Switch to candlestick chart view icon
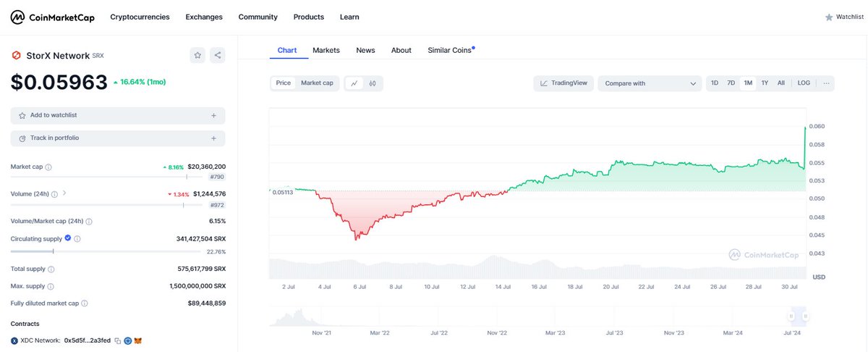Screen dimensions: 868x352 pyautogui.click(x=373, y=83)
